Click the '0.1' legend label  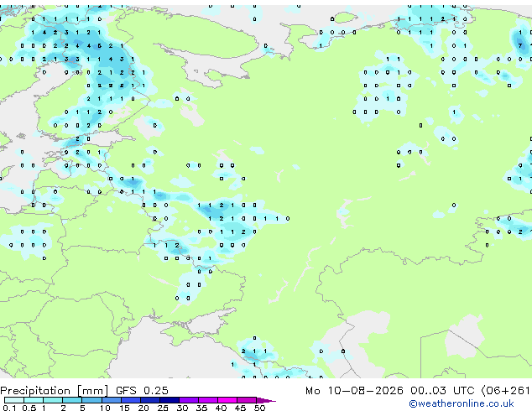9,408
